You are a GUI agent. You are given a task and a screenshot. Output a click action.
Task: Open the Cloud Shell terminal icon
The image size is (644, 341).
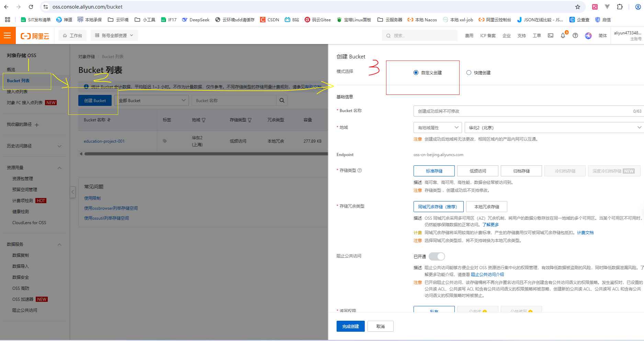[x=551, y=35]
